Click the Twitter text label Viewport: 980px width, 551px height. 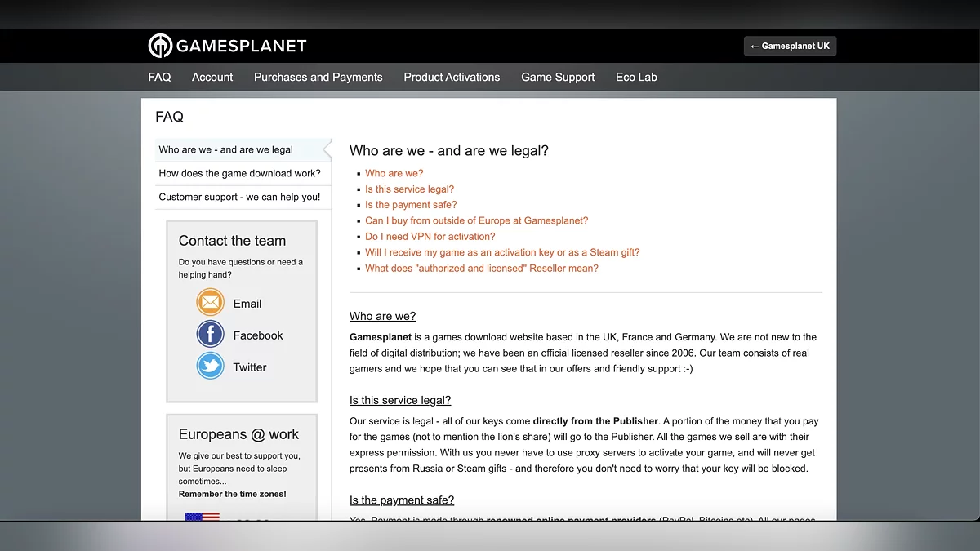click(x=250, y=367)
